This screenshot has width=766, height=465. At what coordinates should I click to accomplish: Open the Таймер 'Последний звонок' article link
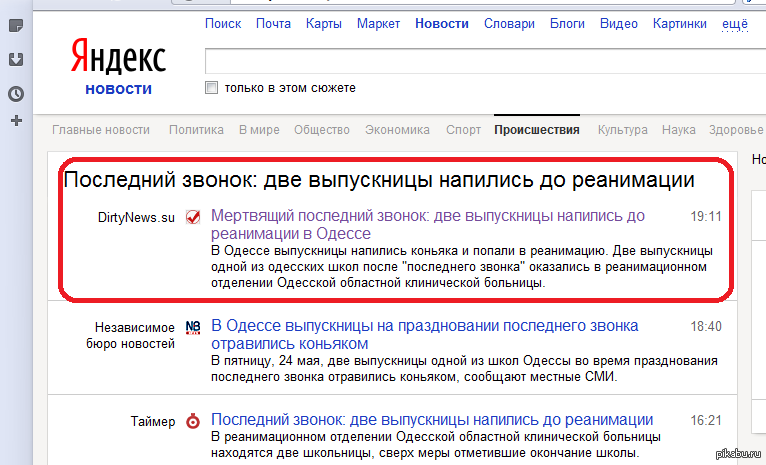click(432, 420)
